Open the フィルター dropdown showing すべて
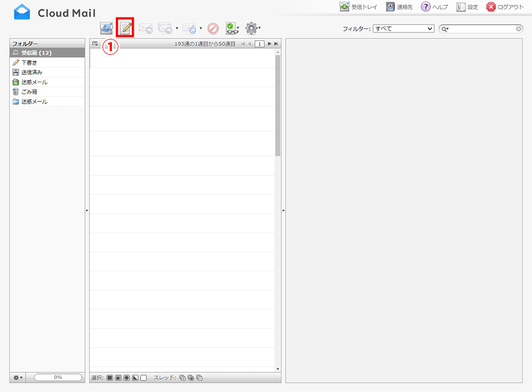 404,29
